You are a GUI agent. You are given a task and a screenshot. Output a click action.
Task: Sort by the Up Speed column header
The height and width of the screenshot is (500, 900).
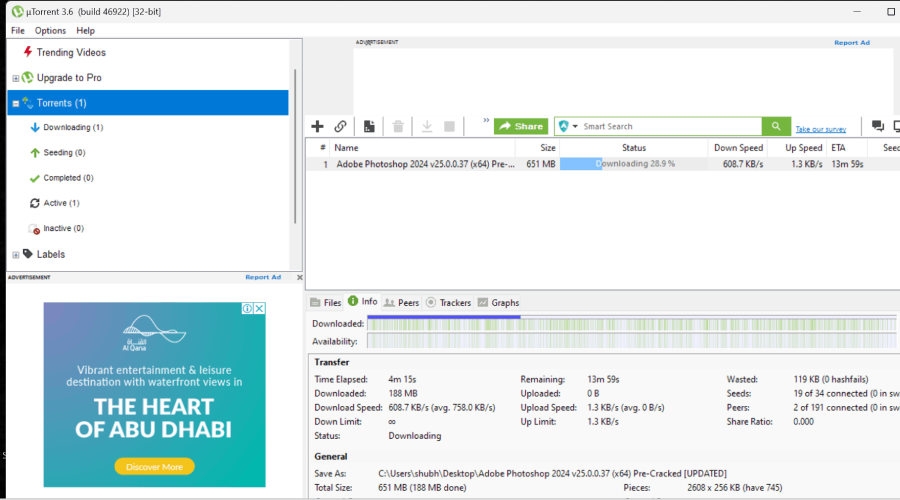coord(798,148)
